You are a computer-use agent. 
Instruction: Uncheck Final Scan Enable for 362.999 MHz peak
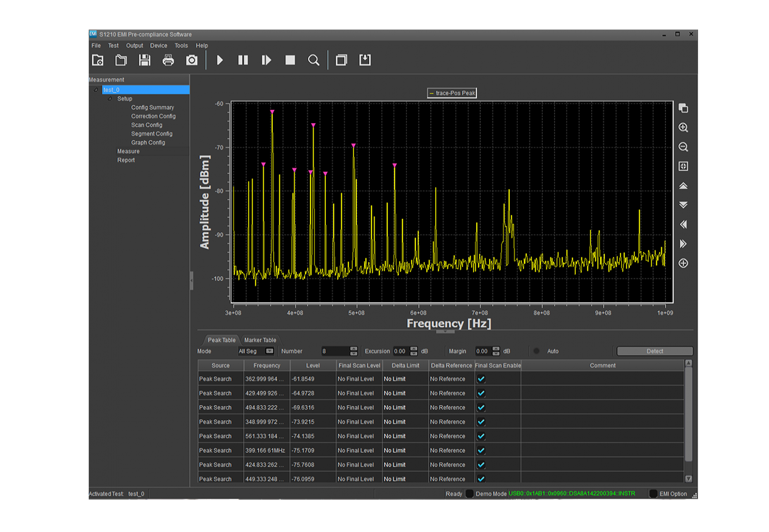coord(481,379)
